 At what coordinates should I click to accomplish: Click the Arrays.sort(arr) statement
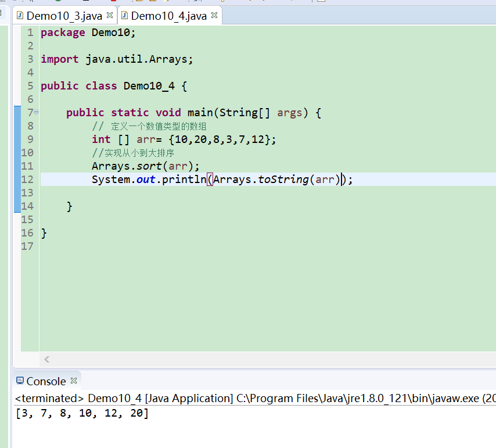[146, 166]
